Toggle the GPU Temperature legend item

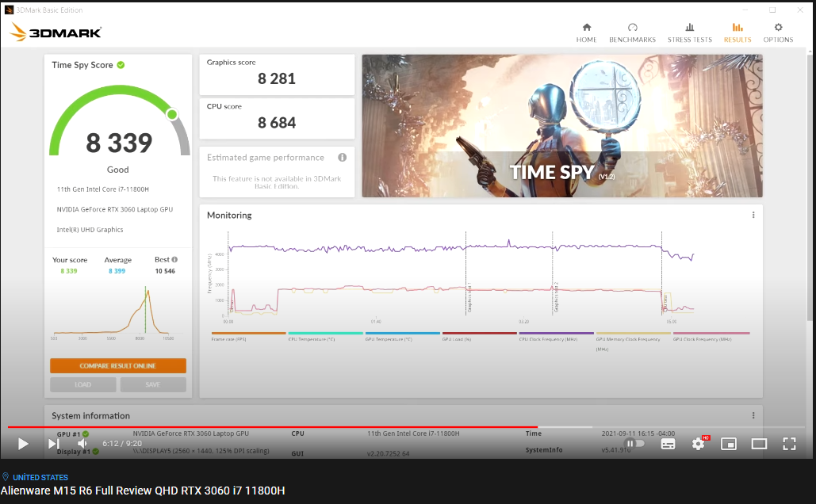(x=402, y=336)
